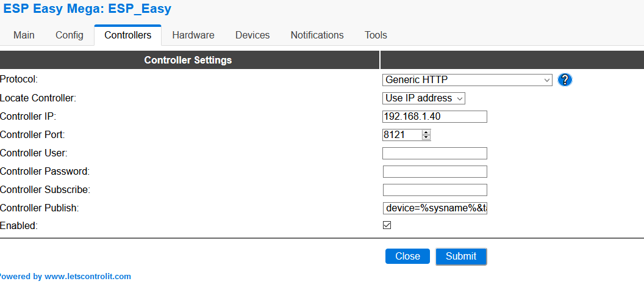Click the Close button

click(x=407, y=257)
